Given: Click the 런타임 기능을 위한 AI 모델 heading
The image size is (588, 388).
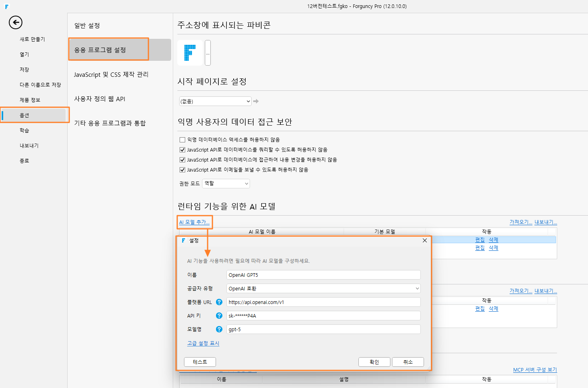Looking at the screenshot, I should (226, 206).
